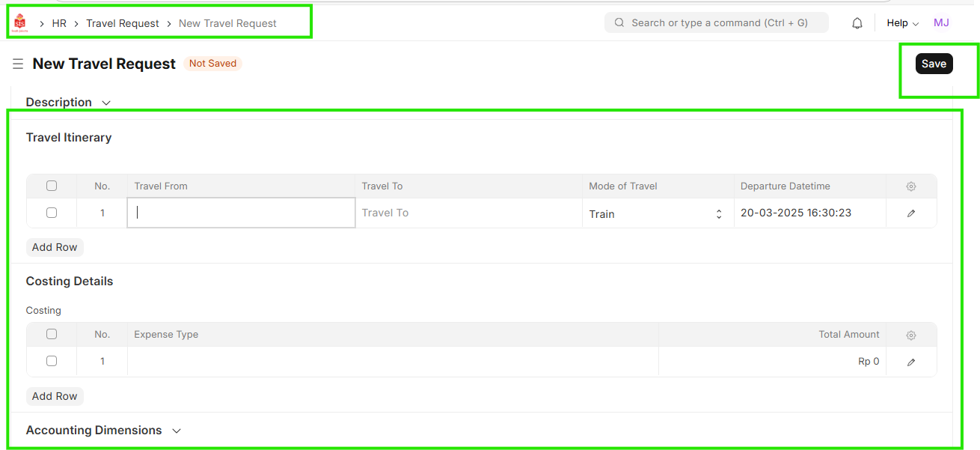The width and height of the screenshot is (980, 450).
Task: Open the notifications bell
Action: (857, 23)
